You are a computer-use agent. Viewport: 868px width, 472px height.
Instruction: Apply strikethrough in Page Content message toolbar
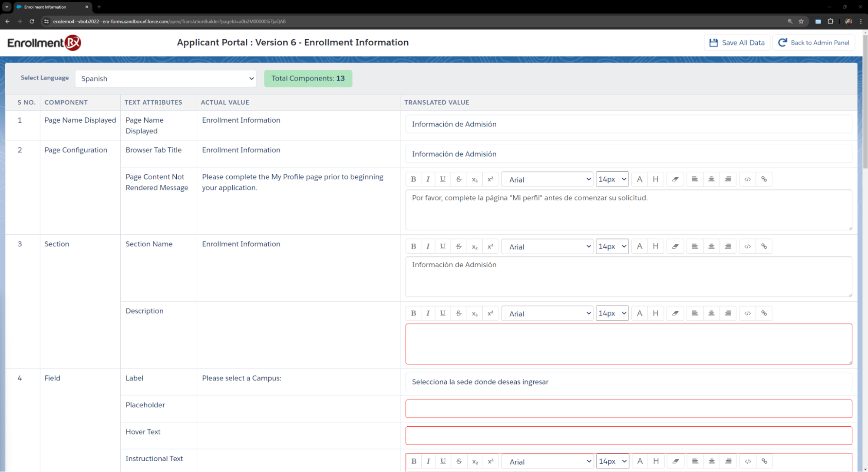click(x=459, y=179)
